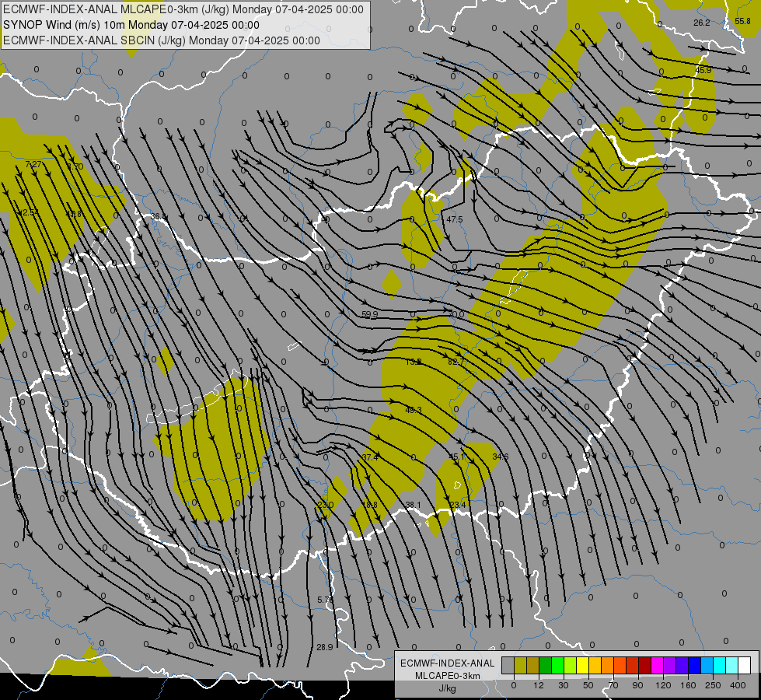Click legend tick label 250

click(x=713, y=685)
